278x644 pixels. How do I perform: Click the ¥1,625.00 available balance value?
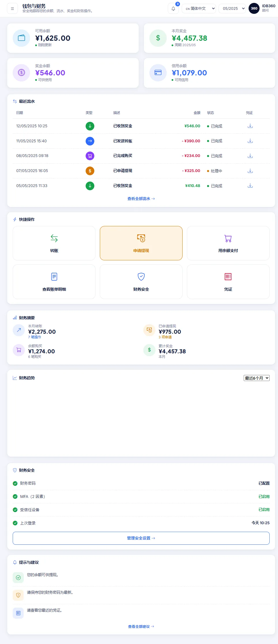coord(53,38)
